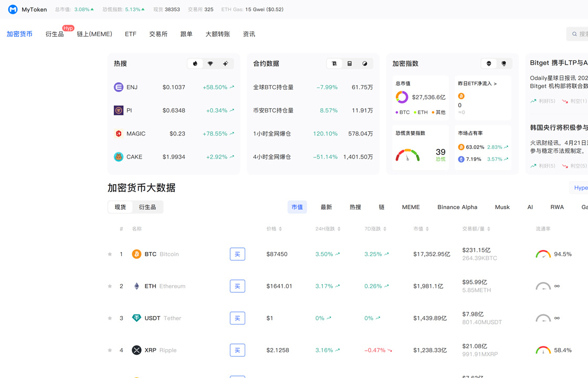Favorite XRP with its star icon
Image resolution: width=588 pixels, height=378 pixels.
[110, 350]
